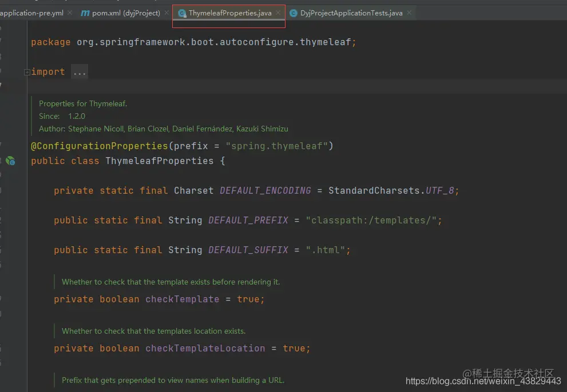Click "Whether to check that the templates location exists" comment
This screenshot has height=392, width=567.
point(153,331)
